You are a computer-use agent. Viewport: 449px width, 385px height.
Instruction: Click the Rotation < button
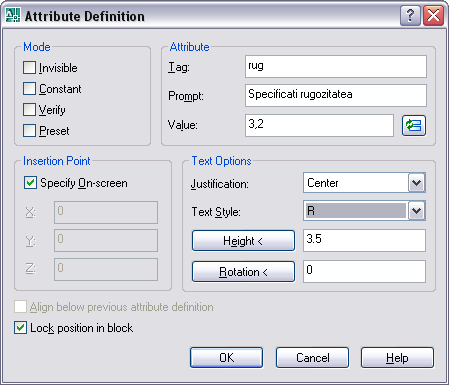pyautogui.click(x=243, y=272)
